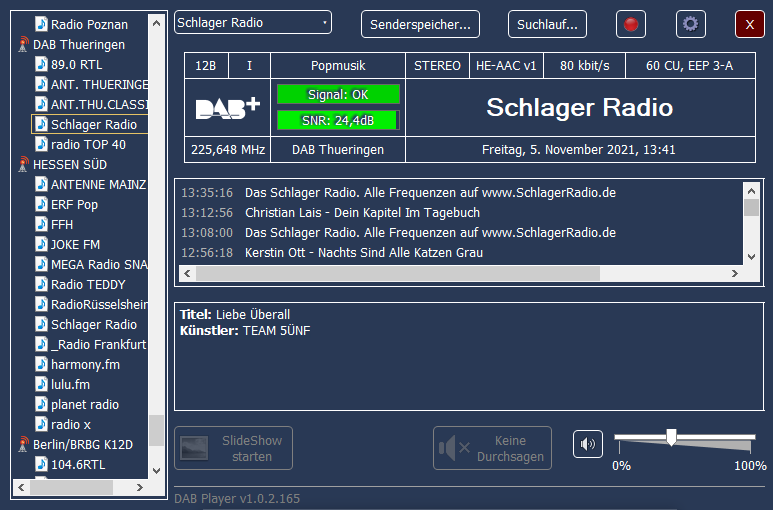Click the DAB Thueringen antenna icon
Image resolution: width=773 pixels, height=510 pixels.
tap(24, 45)
